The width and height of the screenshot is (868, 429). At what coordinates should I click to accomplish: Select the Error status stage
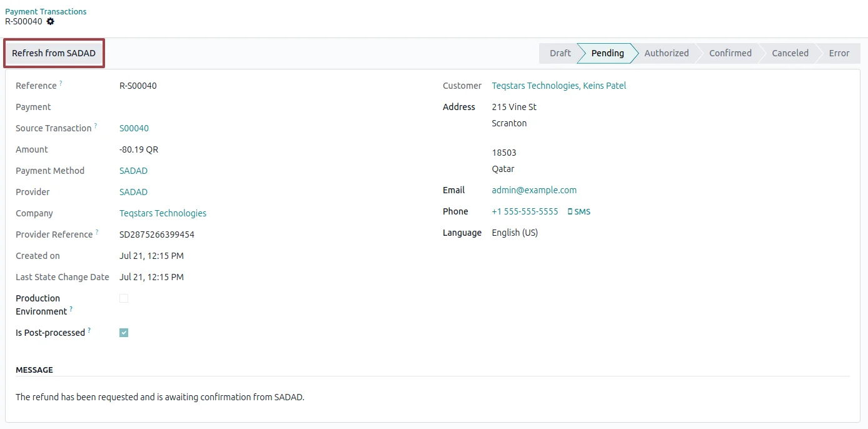839,53
